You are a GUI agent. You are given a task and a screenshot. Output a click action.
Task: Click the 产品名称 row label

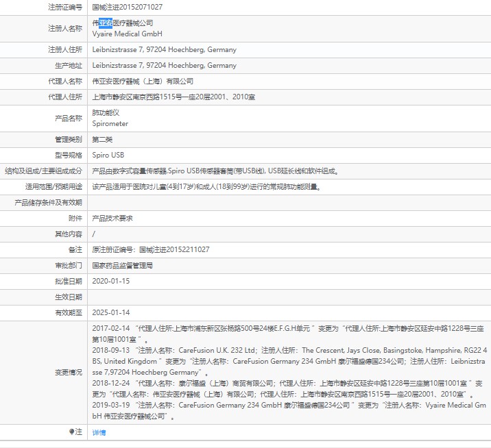tap(69, 119)
